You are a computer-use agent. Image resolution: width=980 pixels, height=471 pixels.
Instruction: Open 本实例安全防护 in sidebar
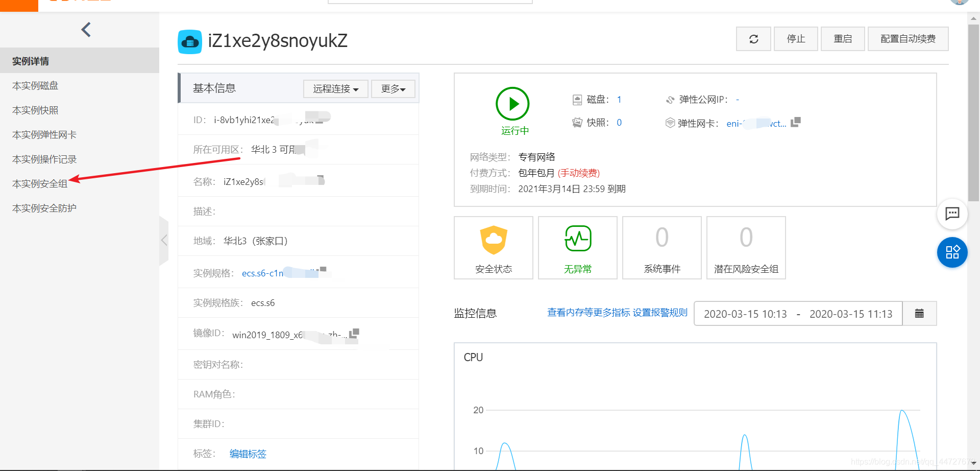tap(44, 208)
